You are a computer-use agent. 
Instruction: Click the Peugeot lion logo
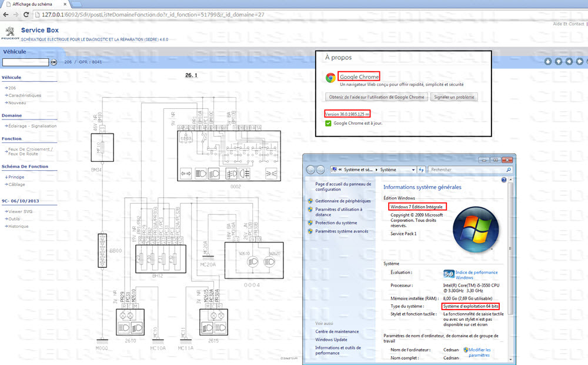point(10,32)
